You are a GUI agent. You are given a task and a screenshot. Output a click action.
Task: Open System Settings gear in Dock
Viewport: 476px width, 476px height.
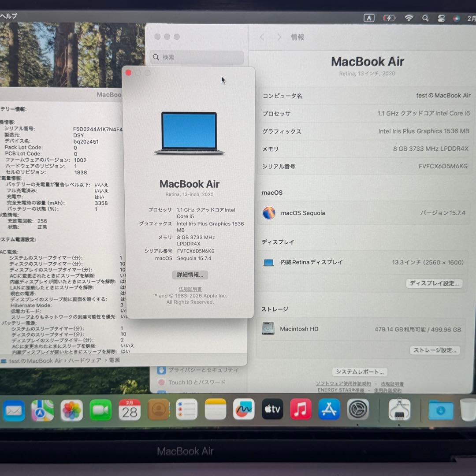[358, 409]
